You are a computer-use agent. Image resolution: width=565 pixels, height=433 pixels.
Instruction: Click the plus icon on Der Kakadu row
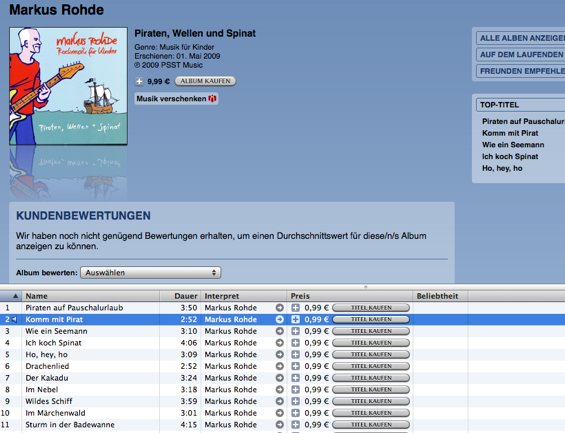click(x=295, y=378)
